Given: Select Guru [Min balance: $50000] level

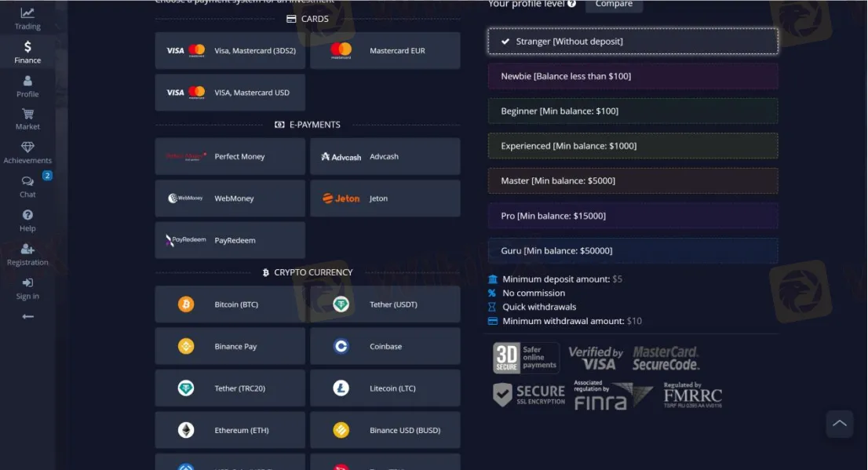Looking at the screenshot, I should [633, 250].
